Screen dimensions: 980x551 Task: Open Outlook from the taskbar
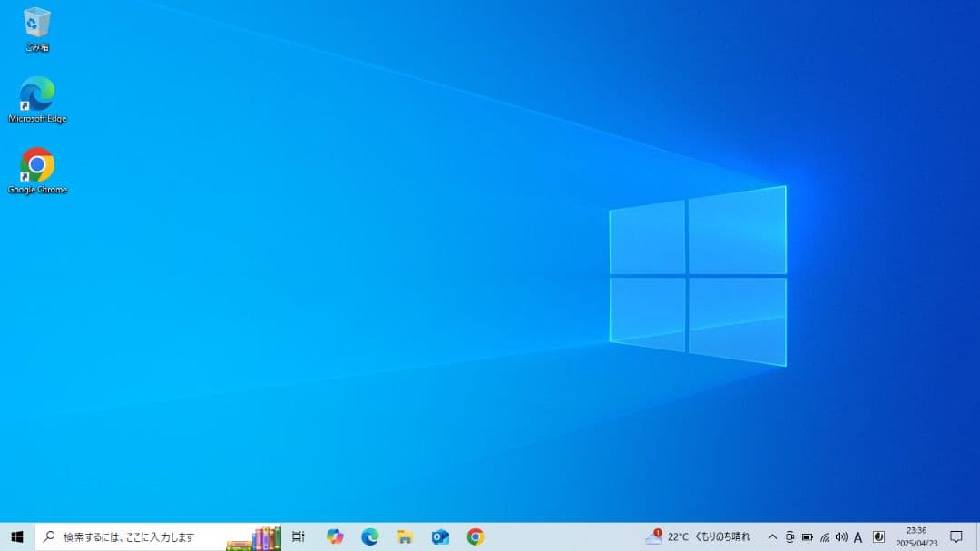point(439,536)
